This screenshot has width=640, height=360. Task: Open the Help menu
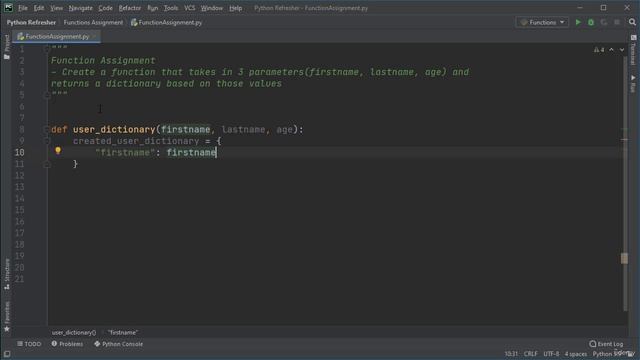tap(236, 8)
